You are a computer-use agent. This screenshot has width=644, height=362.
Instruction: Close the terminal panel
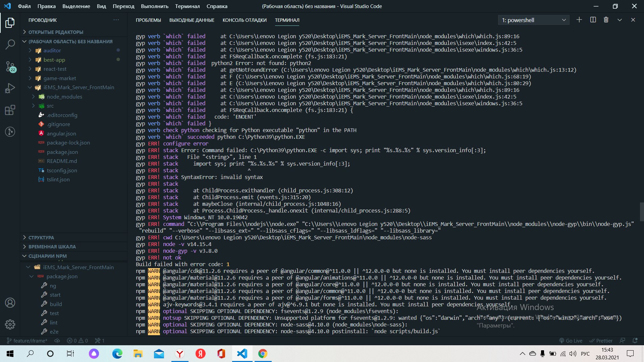tap(633, 20)
